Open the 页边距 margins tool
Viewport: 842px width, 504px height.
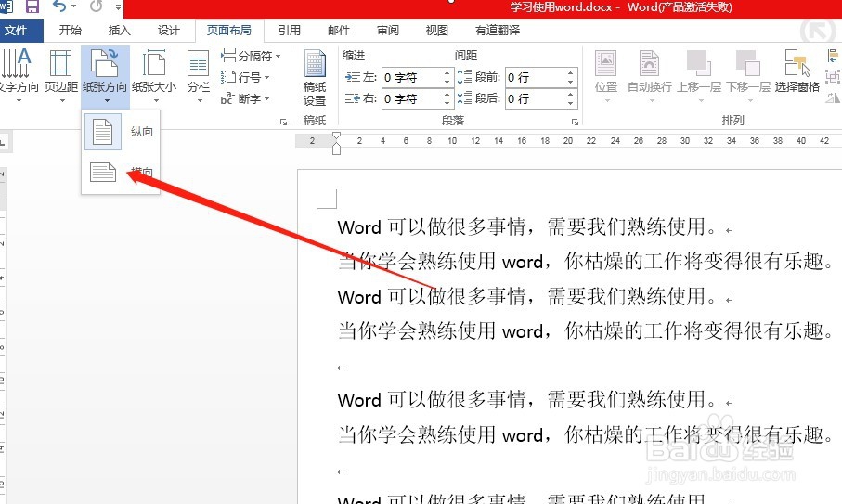[61, 75]
